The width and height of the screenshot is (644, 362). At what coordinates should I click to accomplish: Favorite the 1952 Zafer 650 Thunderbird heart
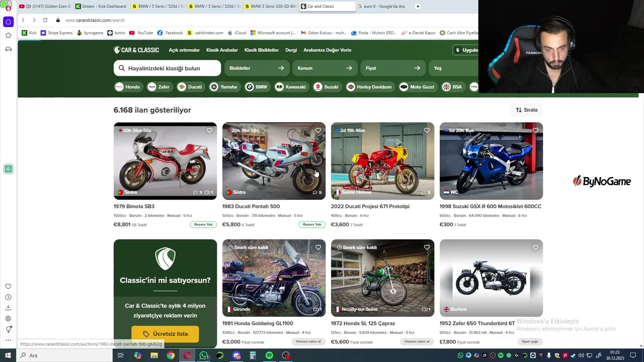tap(535, 247)
